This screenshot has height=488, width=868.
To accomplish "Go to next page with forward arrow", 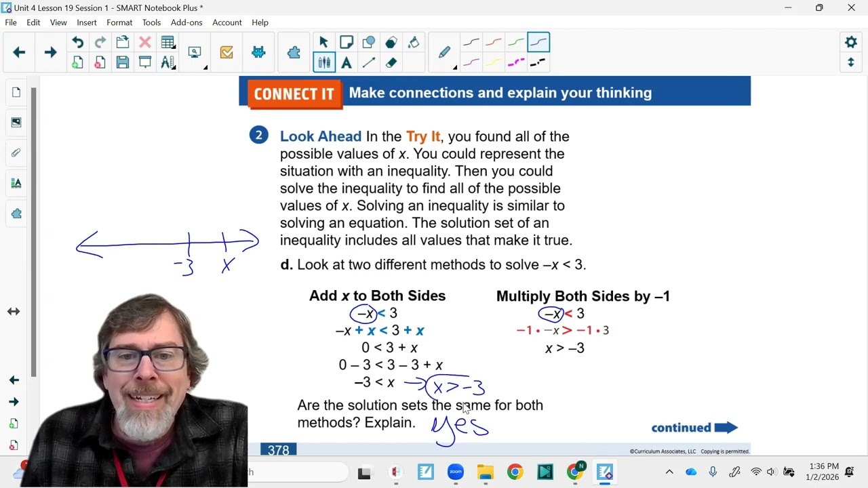I will [x=50, y=52].
